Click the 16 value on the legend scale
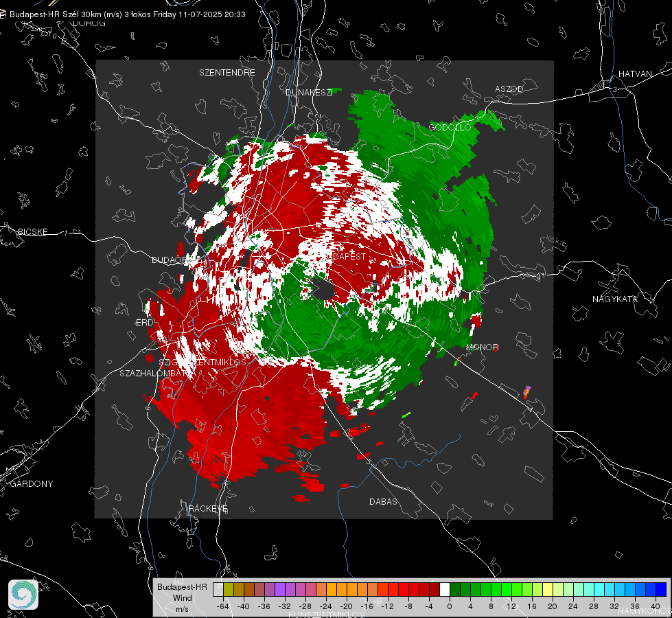The height and width of the screenshot is (618, 672). coord(532,606)
